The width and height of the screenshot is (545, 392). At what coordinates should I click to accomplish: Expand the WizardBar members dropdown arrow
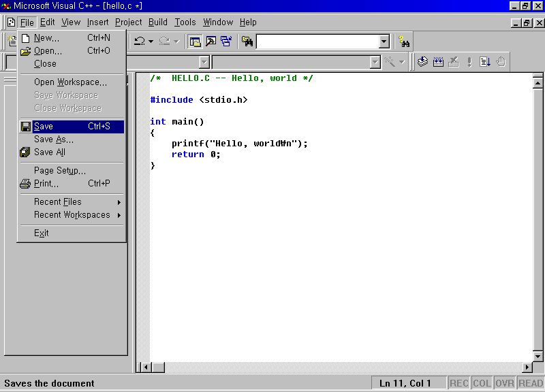point(375,63)
